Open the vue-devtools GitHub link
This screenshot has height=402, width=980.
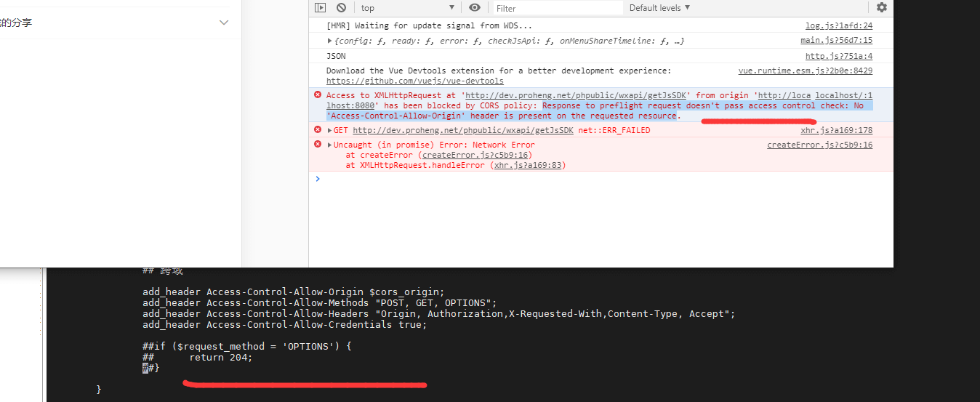point(414,81)
